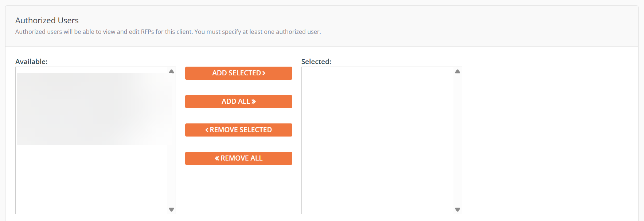Click the right chevron icon on Add Selected
Image resolution: width=644 pixels, height=221 pixels.
coord(264,73)
